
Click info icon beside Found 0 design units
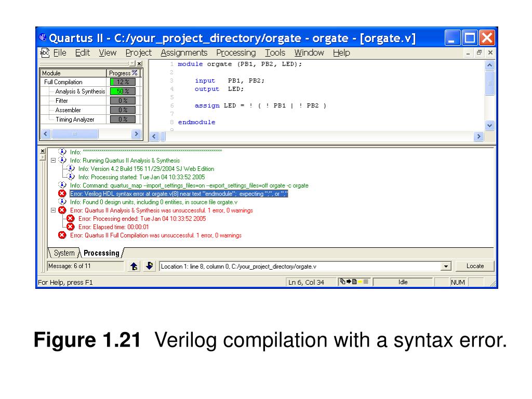coord(62,202)
